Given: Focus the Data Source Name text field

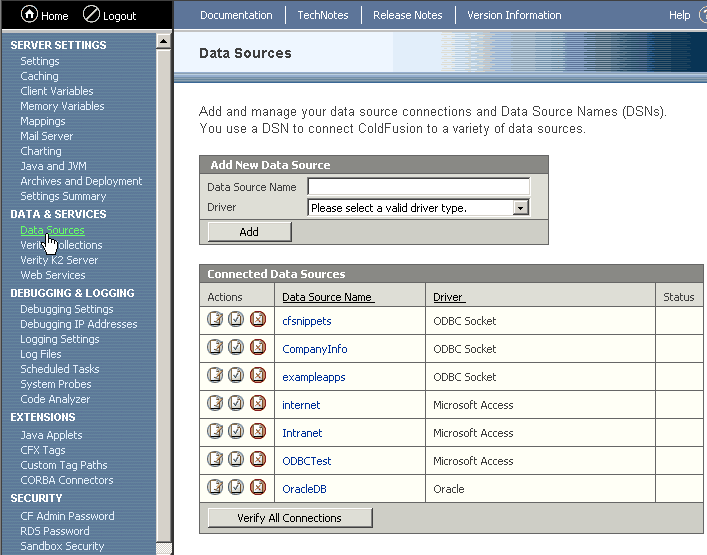Looking at the screenshot, I should pos(418,187).
